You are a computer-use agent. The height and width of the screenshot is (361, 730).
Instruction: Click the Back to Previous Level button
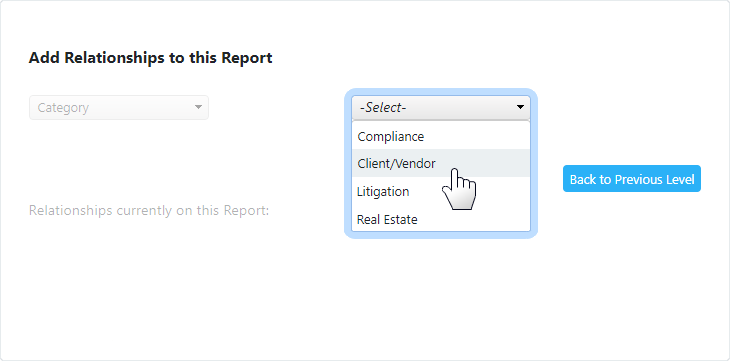click(632, 179)
